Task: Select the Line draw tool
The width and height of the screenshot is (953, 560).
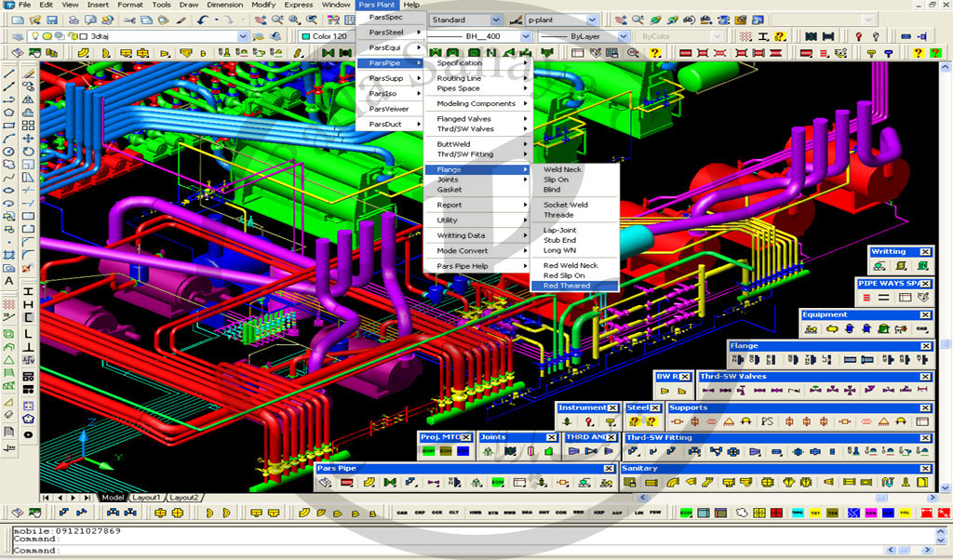Action: click(x=9, y=73)
